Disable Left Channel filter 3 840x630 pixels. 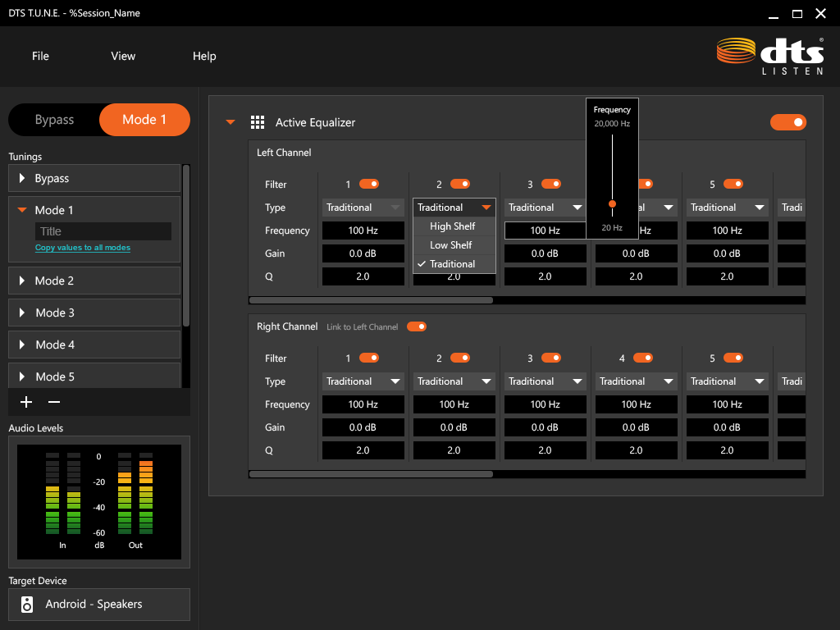(551, 184)
